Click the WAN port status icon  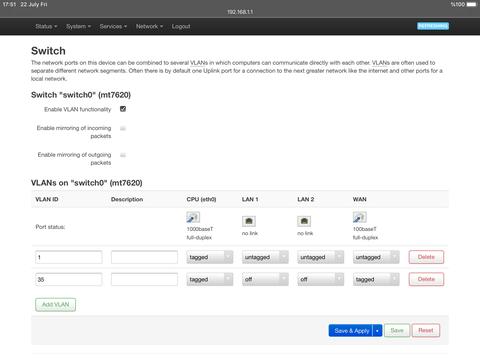tap(360, 218)
